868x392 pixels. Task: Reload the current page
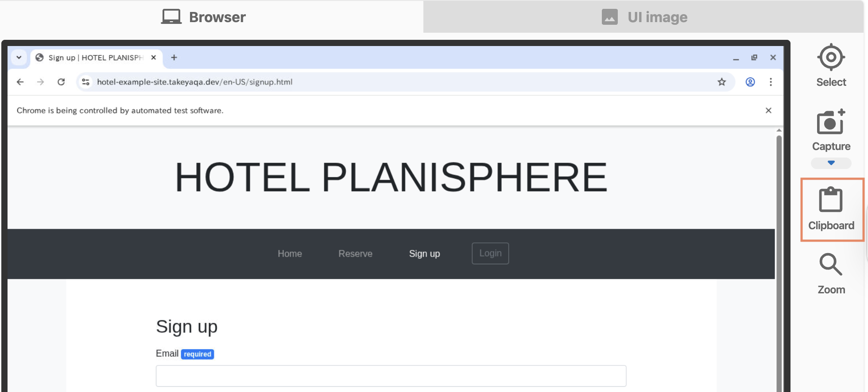[x=61, y=82]
